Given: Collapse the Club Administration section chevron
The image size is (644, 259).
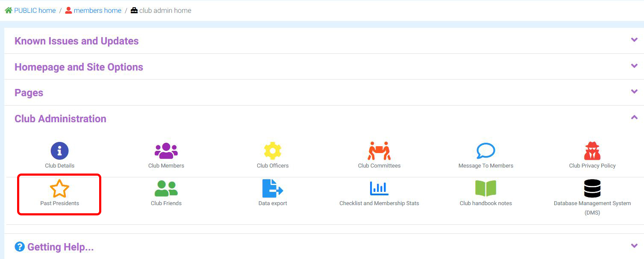Looking at the screenshot, I should (634, 118).
